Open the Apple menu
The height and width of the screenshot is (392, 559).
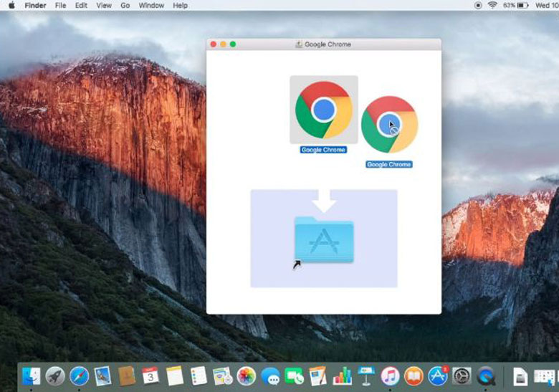coord(11,5)
